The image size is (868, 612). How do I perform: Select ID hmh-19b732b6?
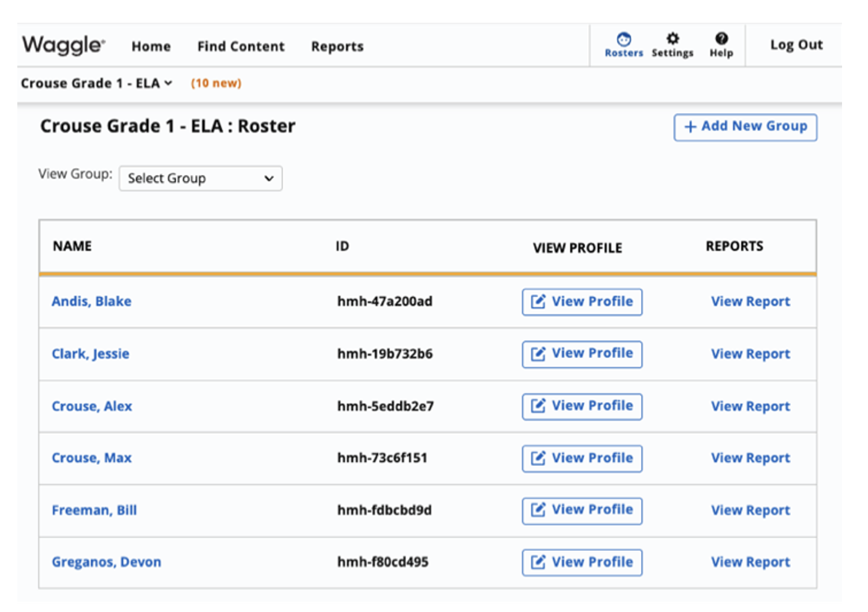[x=385, y=354]
